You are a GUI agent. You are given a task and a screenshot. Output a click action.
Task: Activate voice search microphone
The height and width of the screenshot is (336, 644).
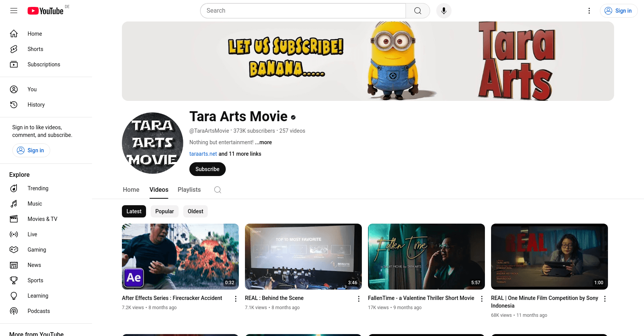point(444,11)
